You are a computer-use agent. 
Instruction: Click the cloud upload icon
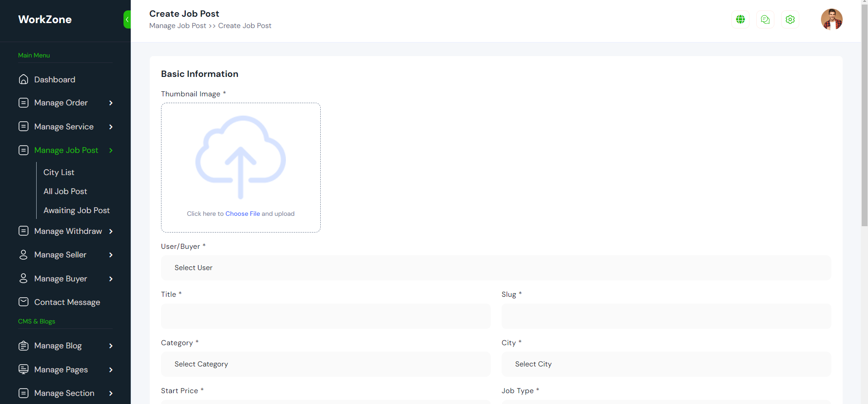(241, 156)
